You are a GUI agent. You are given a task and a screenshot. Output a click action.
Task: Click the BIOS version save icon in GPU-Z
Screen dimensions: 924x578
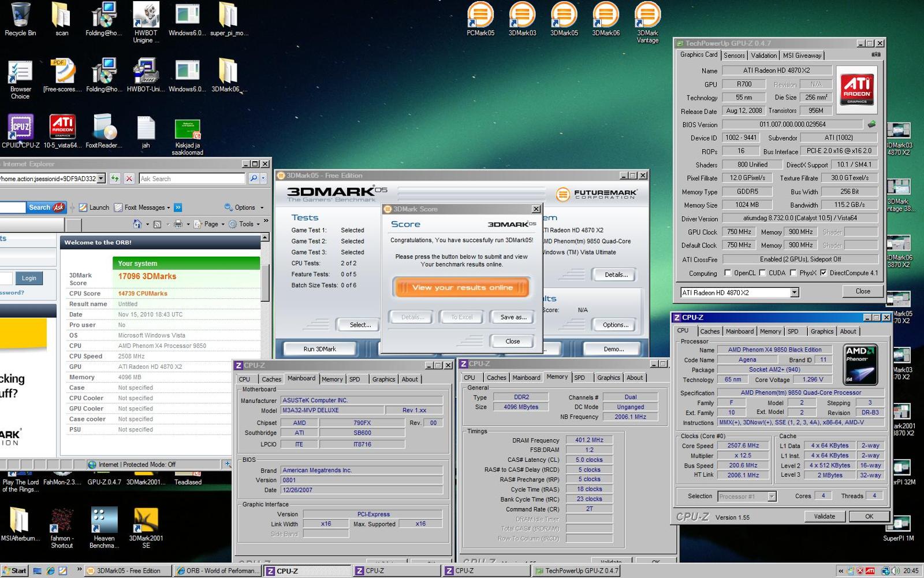pyautogui.click(x=872, y=124)
